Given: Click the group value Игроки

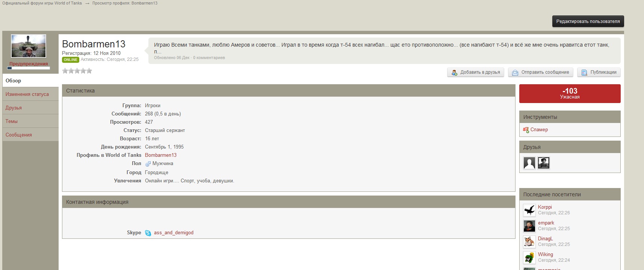Looking at the screenshot, I should tap(153, 106).
